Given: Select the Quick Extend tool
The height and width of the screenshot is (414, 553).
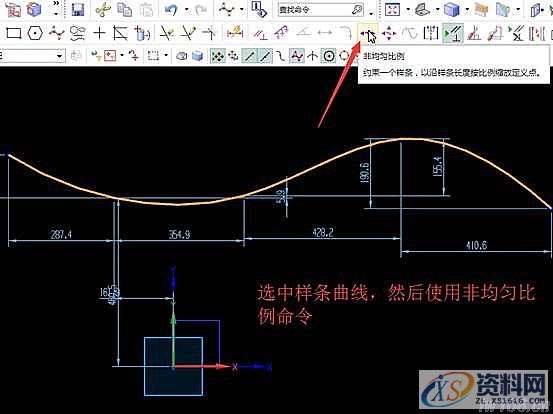Looking at the screenshot, I should click(188, 33).
